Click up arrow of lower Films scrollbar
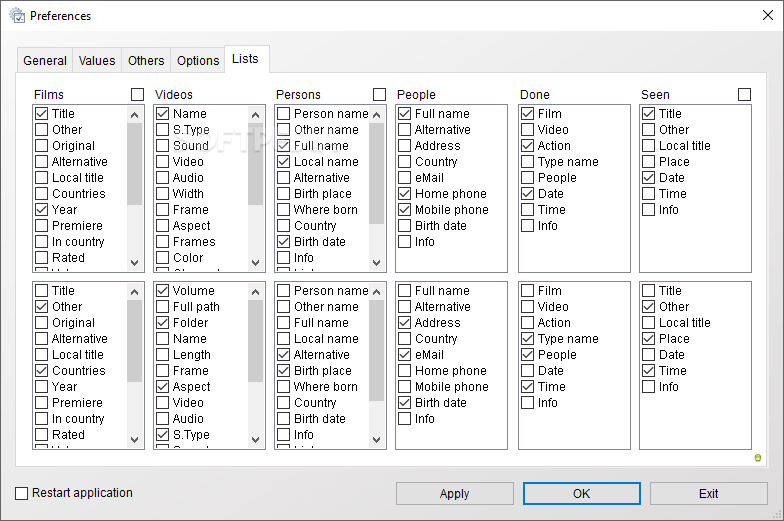Image resolution: width=784 pixels, height=521 pixels. (134, 292)
